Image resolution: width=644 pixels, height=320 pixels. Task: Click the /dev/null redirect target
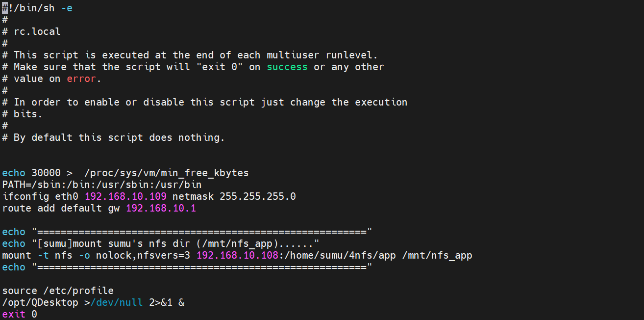coord(117,302)
